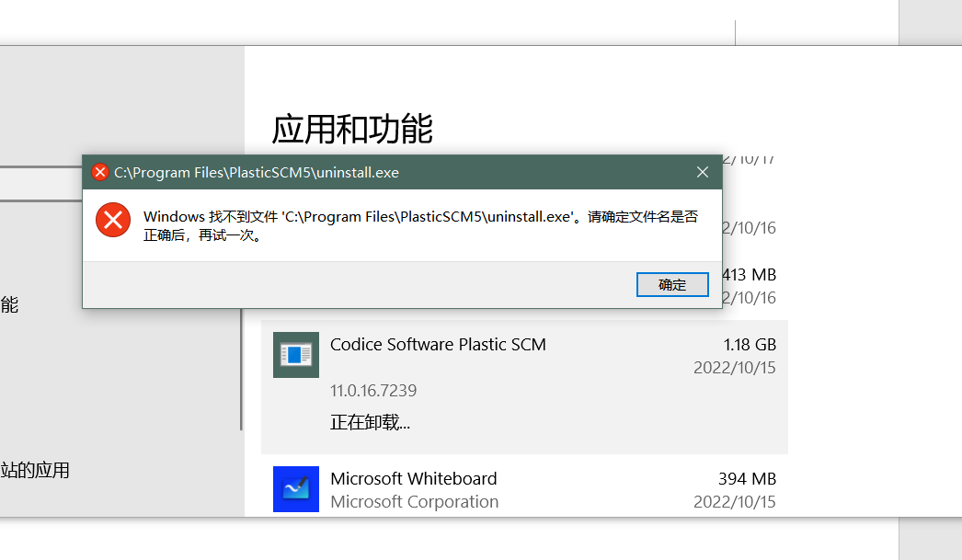Click version number 11.0.16.7239
The height and width of the screenshot is (560, 962).
tap(373, 391)
